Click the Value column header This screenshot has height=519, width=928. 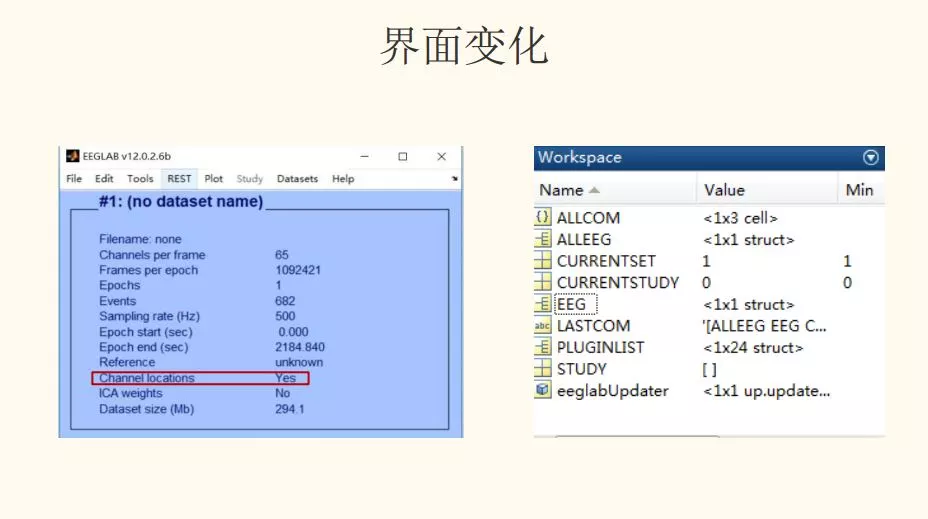[724, 190]
